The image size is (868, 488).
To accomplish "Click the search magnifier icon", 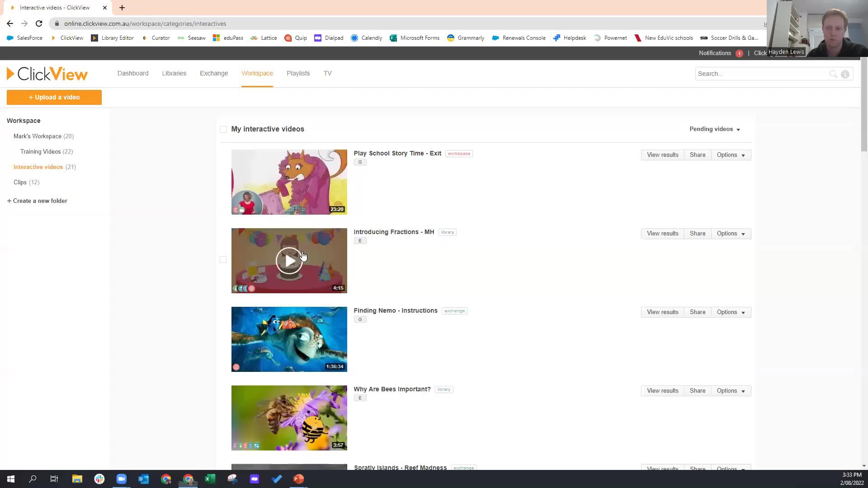I will [x=833, y=74].
